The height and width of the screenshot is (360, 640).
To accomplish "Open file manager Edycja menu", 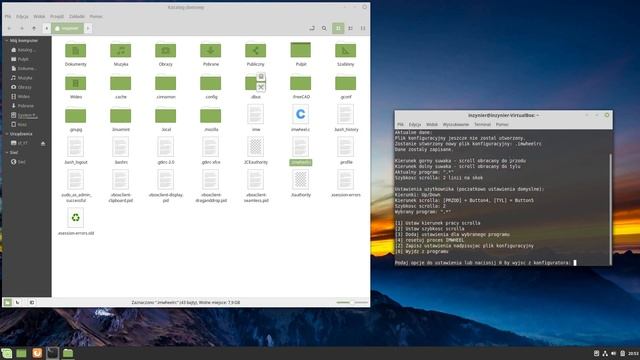I will click(x=22, y=16).
